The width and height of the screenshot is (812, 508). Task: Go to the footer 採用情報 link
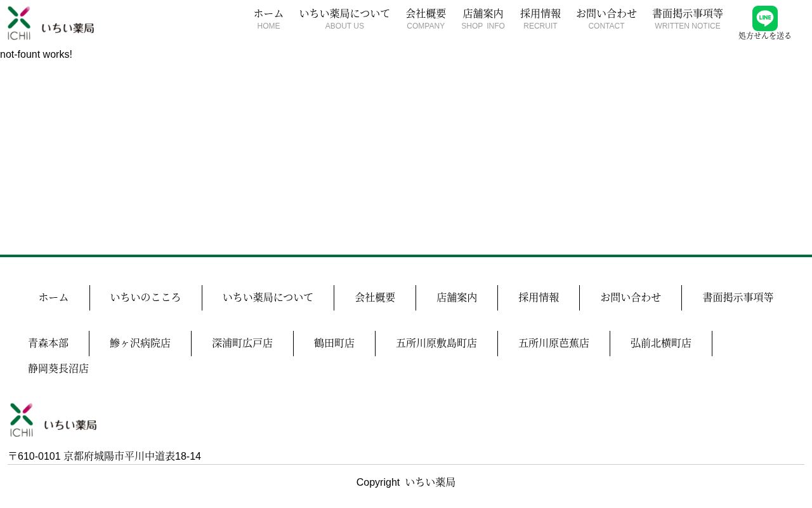click(539, 298)
